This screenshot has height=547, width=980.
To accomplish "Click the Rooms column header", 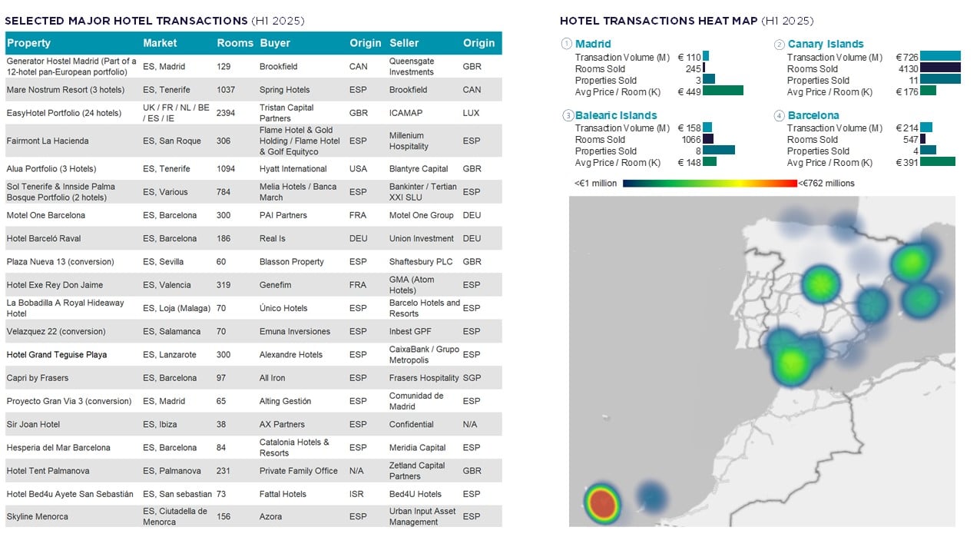I will point(234,43).
